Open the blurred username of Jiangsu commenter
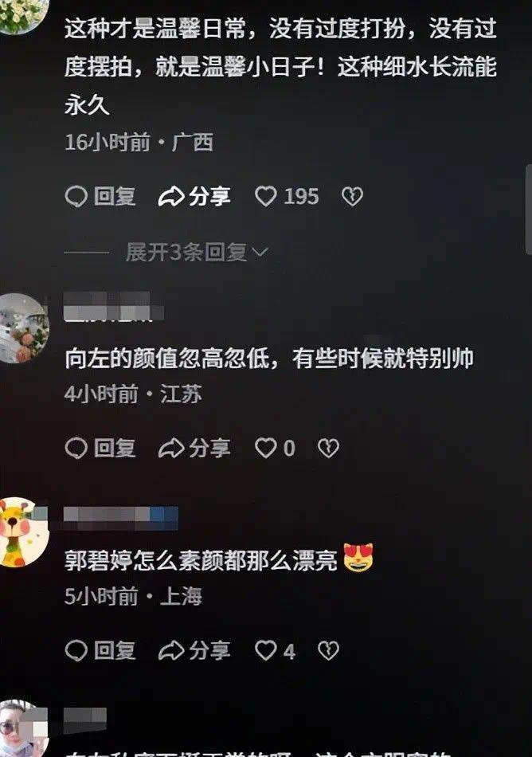Image resolution: width=532 pixels, height=757 pixels. click(x=114, y=306)
